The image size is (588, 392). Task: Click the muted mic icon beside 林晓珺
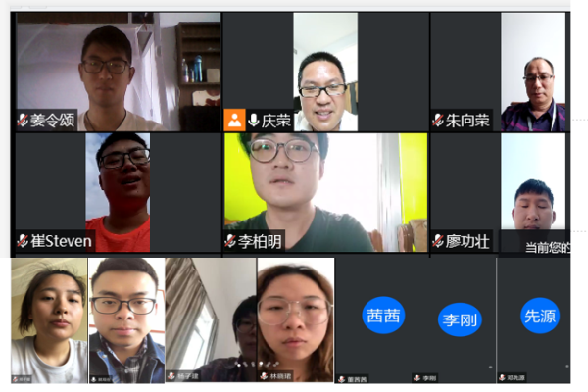pyautogui.click(x=265, y=376)
